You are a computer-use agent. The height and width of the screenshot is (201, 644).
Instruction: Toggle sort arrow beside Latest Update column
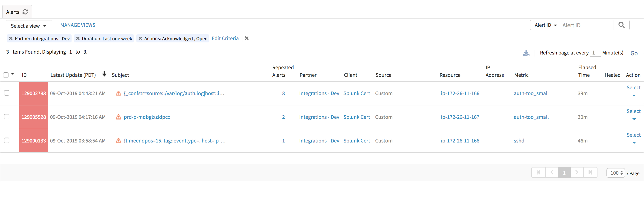click(x=104, y=74)
